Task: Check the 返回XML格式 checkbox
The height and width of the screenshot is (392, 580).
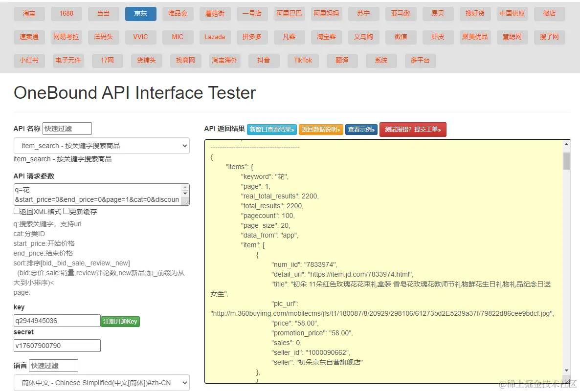Action: 17,211
